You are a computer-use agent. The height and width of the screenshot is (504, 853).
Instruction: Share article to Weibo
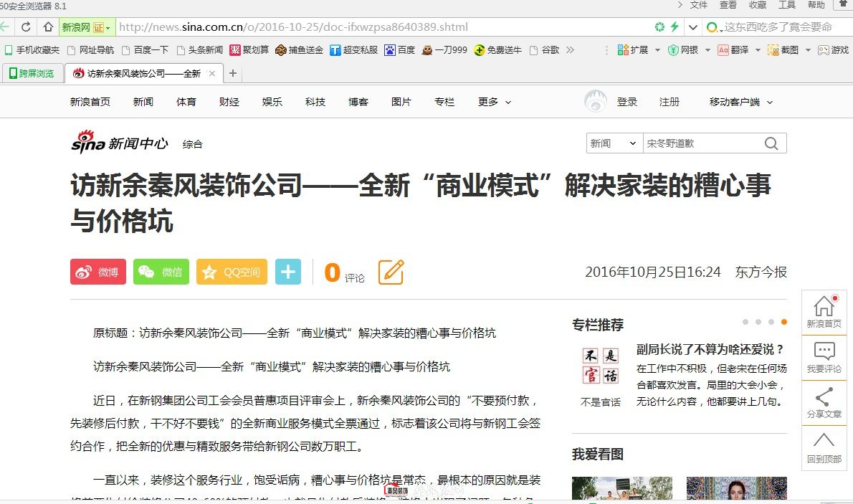click(x=98, y=272)
